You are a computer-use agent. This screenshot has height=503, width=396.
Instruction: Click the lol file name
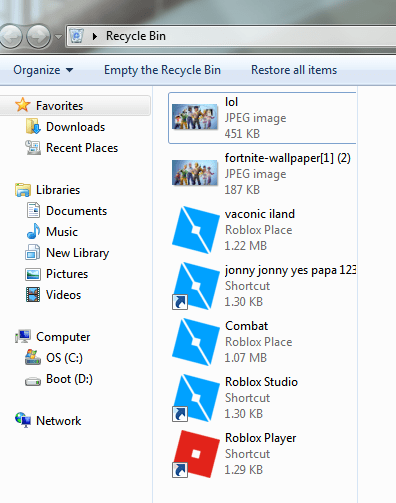(x=231, y=102)
